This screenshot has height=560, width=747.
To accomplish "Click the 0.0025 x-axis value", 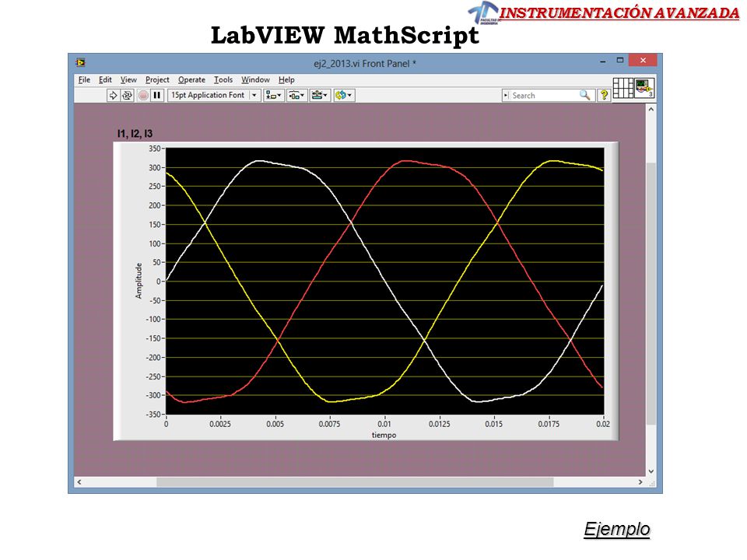I will (x=220, y=424).
